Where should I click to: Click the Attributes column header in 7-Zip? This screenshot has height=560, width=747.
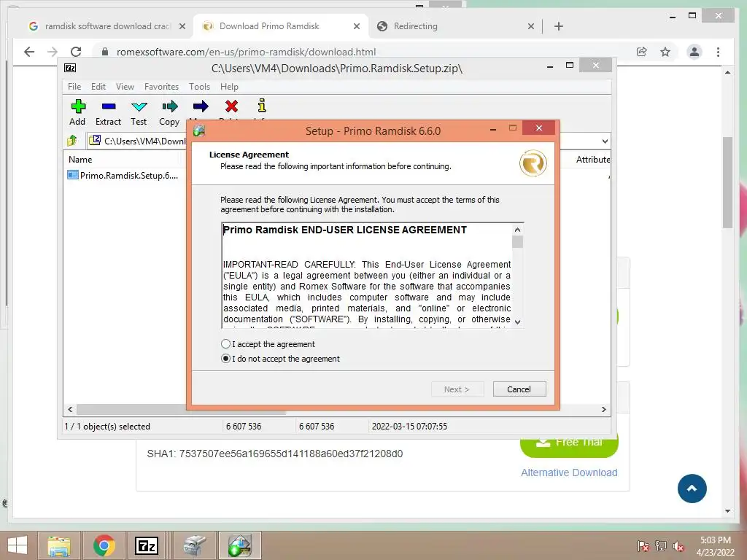592,160
